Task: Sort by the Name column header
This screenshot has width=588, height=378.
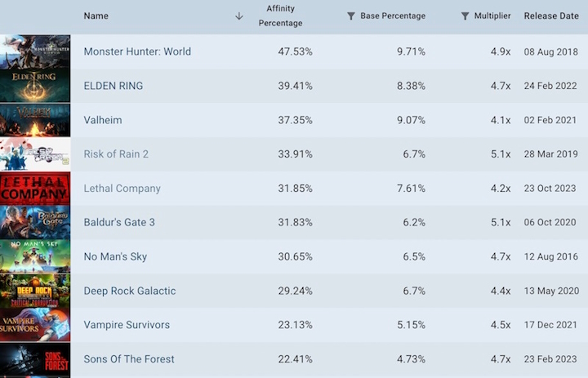Action: 96,16
